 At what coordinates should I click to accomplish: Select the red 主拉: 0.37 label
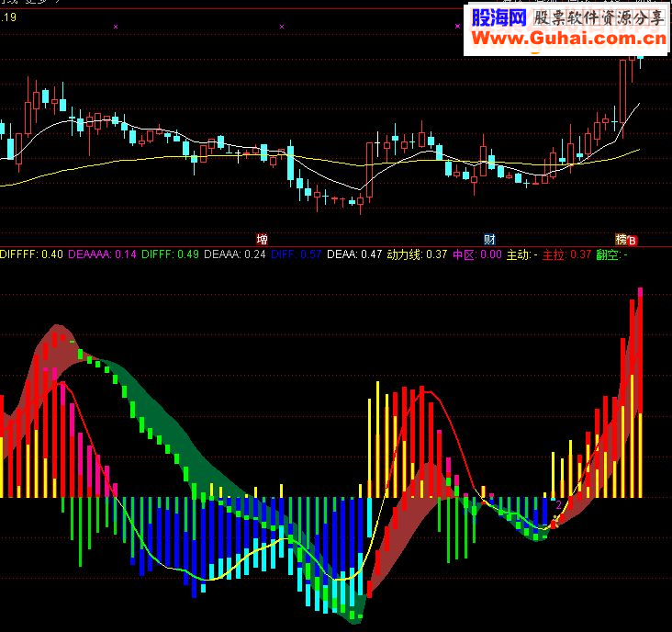566,254
